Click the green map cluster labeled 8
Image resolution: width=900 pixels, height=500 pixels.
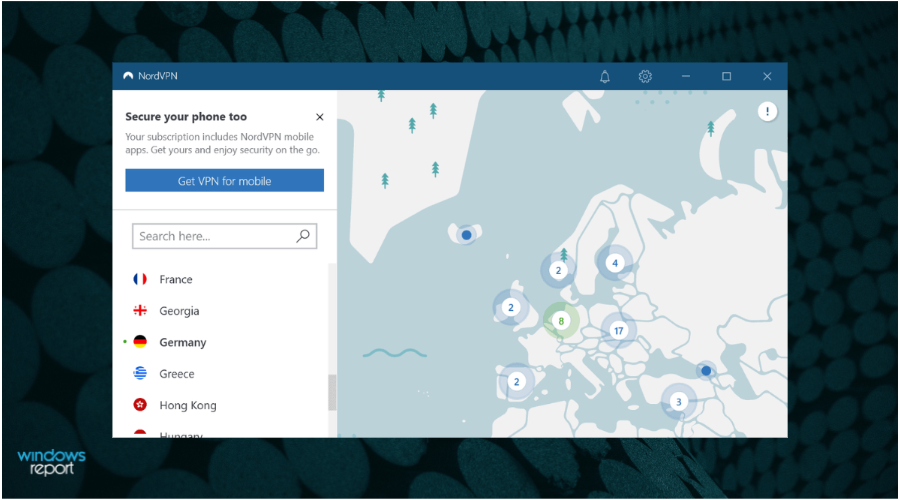pyautogui.click(x=561, y=321)
